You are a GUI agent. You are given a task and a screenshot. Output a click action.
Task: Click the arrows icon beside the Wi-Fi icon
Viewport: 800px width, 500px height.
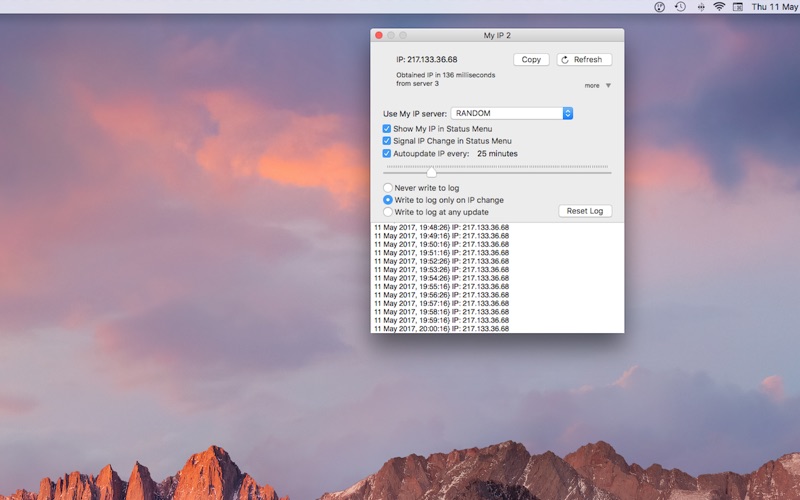pos(701,7)
